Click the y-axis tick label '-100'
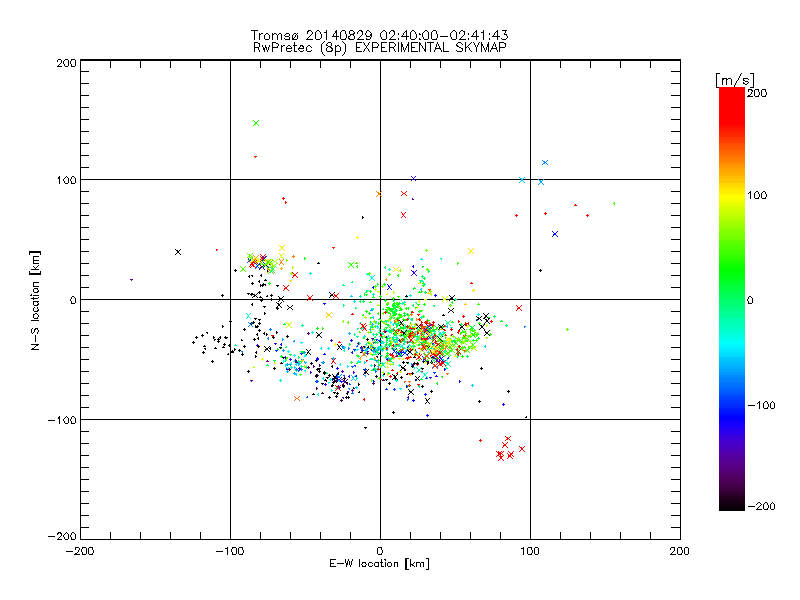Viewport: 800px width, 600px height. 62,420
